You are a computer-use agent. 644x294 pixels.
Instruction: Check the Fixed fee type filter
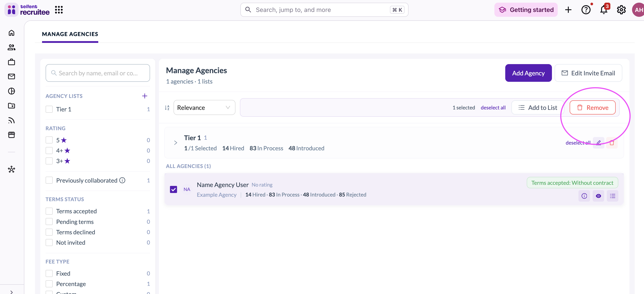coord(49,273)
